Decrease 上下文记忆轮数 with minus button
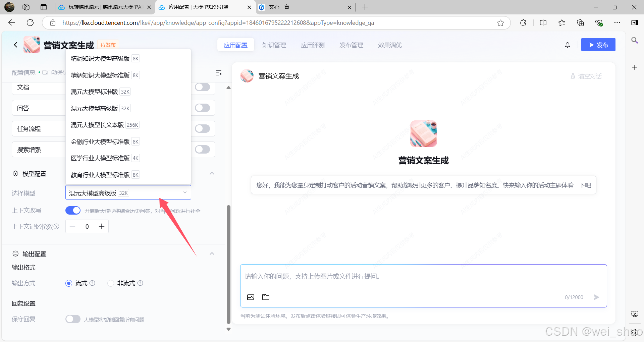This screenshot has width=644, height=342. [72, 227]
